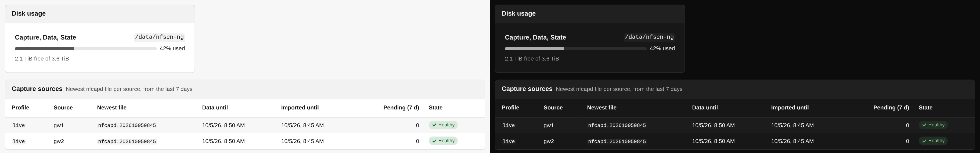Click the disk usage progress bar in light panel
Screen dimensions: 980x153
(x=86, y=49)
